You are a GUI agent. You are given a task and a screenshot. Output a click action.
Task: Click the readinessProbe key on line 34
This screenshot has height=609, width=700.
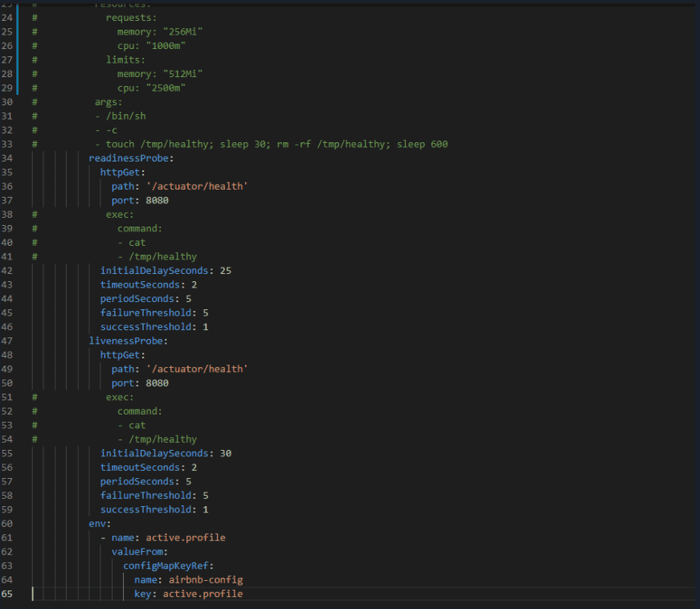point(129,158)
